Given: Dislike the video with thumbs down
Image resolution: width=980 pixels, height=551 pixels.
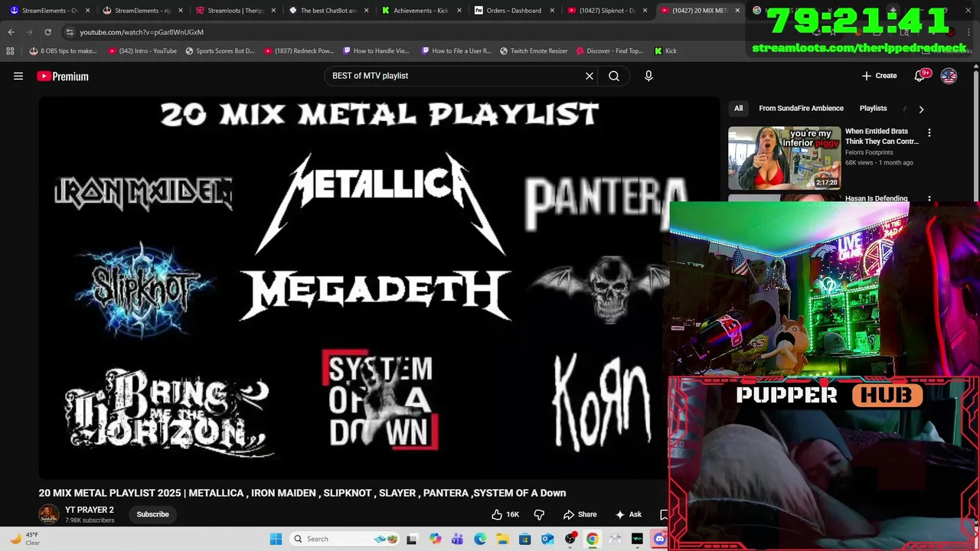Looking at the screenshot, I should (x=539, y=514).
